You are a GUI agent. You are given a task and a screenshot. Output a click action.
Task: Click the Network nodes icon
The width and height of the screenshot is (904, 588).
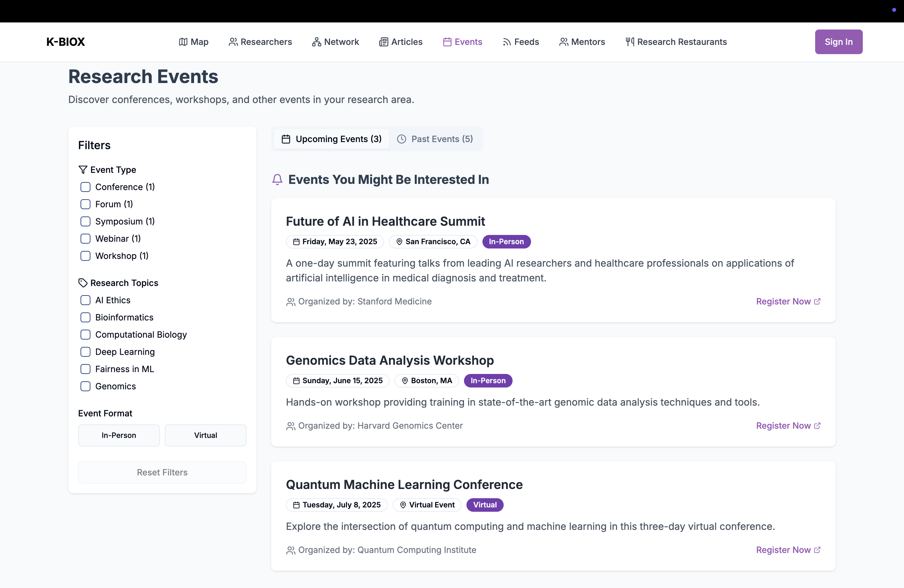pos(316,42)
